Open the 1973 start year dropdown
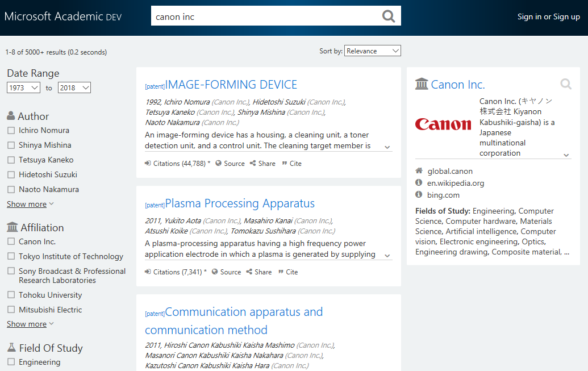Screen dimensions: 588x371 (23, 87)
